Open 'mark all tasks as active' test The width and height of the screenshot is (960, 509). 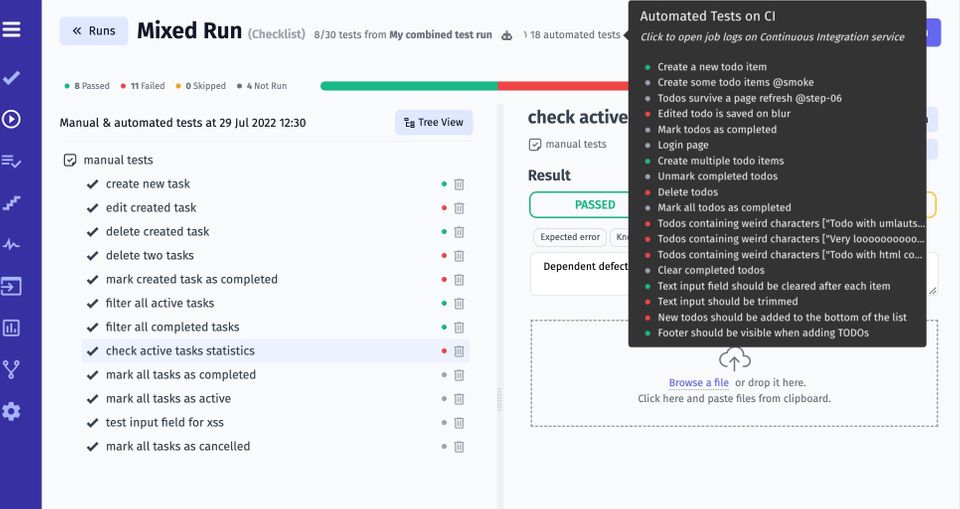click(x=168, y=399)
